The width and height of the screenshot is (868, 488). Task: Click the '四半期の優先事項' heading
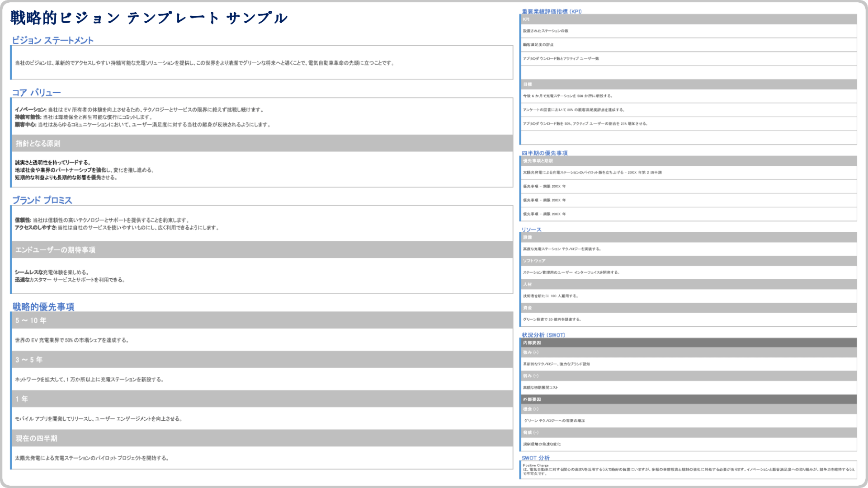pyautogui.click(x=545, y=153)
